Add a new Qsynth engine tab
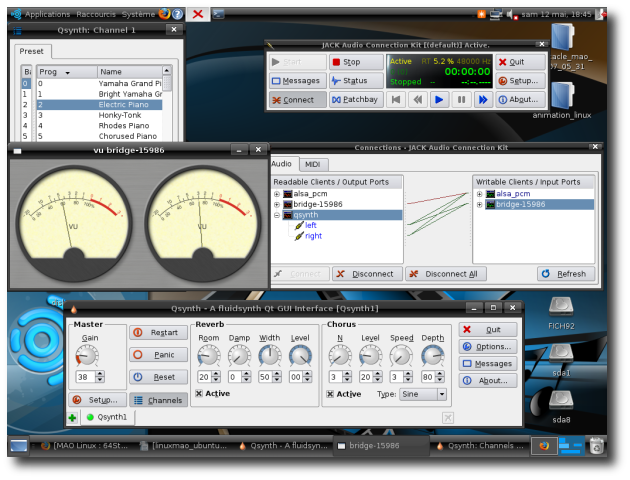630x480 pixels. pos(73,417)
